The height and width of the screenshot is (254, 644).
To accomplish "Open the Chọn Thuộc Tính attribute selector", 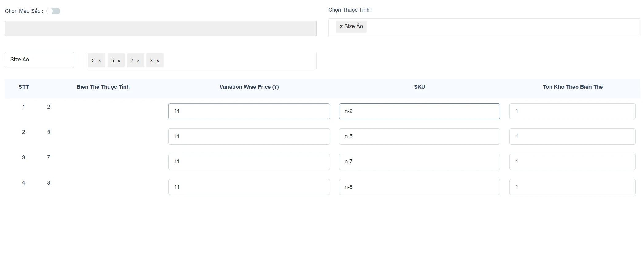I will [x=500, y=27].
